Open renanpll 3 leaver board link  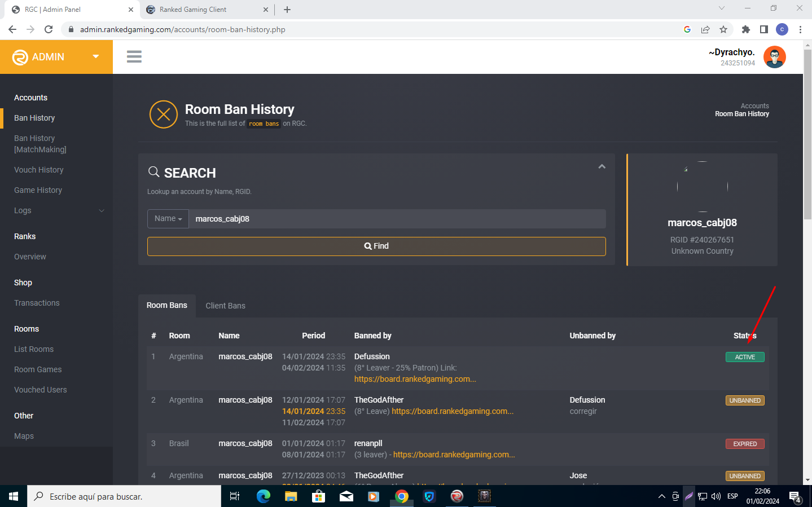(454, 455)
